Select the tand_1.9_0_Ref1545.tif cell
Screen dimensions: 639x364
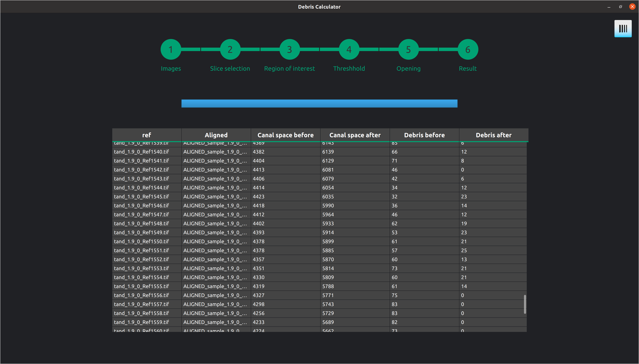[142, 196]
